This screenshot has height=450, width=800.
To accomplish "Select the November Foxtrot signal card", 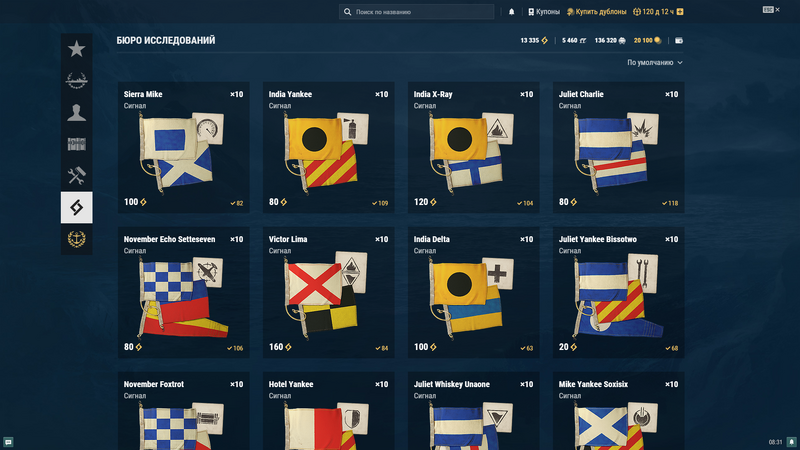I will coord(184,411).
